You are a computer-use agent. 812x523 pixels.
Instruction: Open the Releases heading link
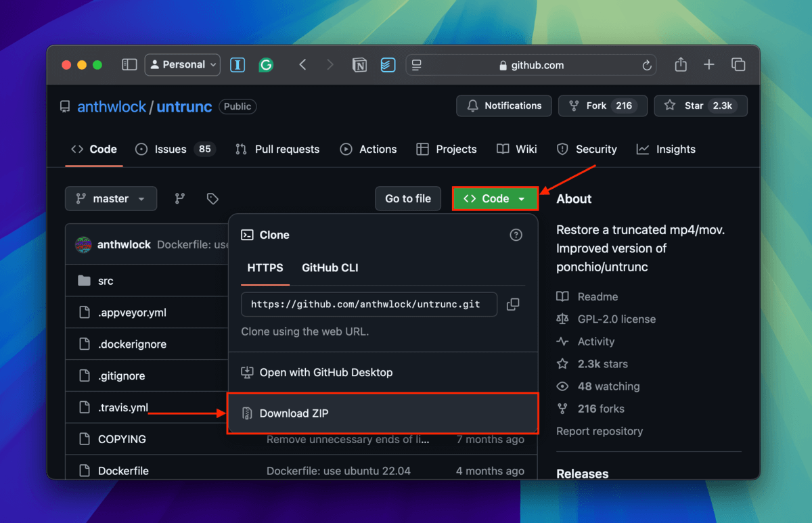(583, 474)
